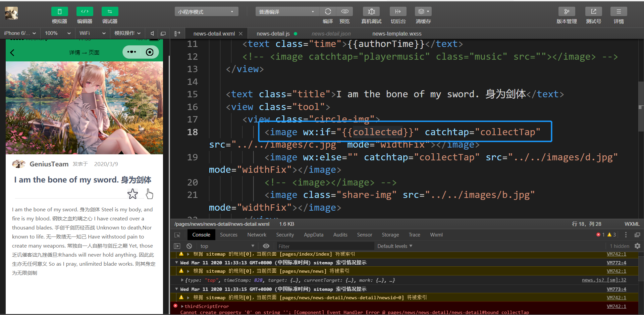Open the 模拟操作 dropdown

tap(127, 33)
